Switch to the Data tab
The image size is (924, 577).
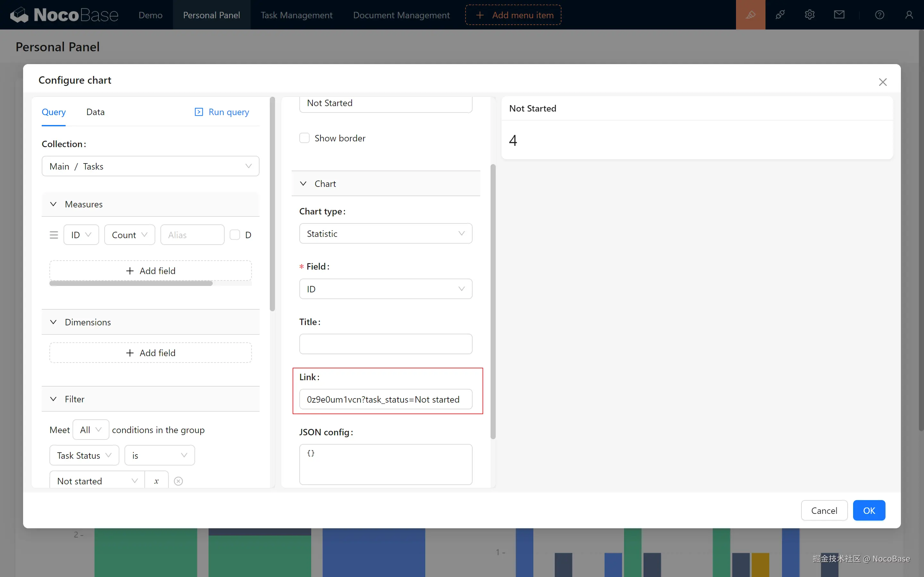point(95,112)
